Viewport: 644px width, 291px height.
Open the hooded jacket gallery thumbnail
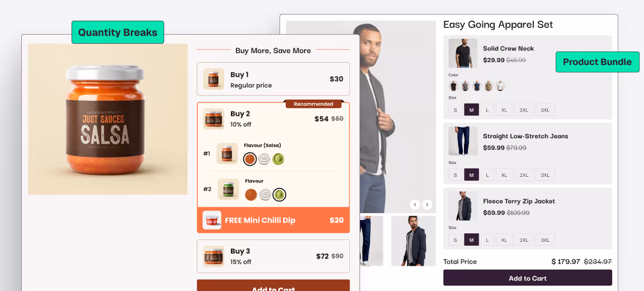[413, 241]
